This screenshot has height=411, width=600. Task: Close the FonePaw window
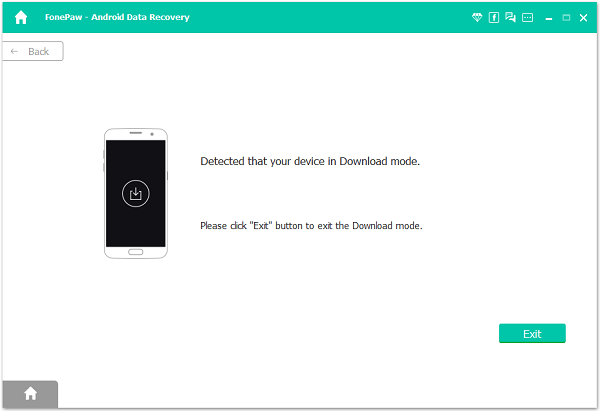[583, 18]
